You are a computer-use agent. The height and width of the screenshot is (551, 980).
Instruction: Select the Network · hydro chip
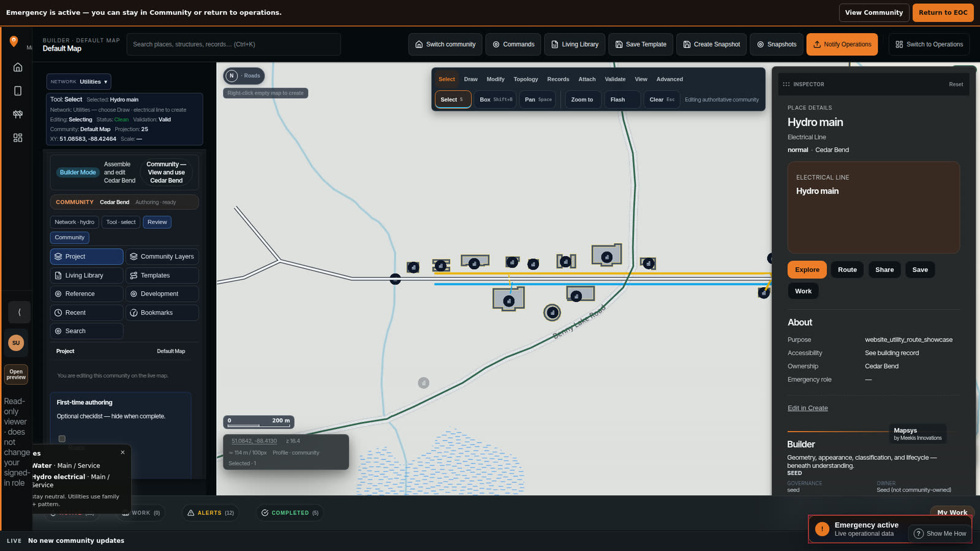74,222
